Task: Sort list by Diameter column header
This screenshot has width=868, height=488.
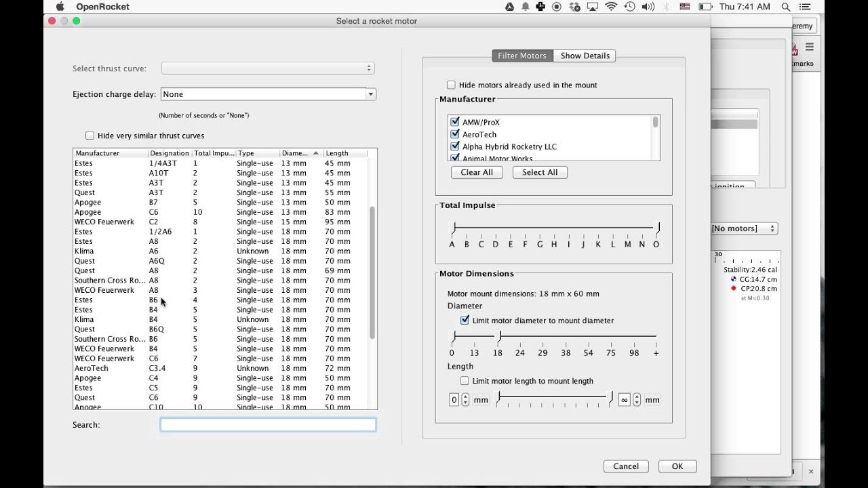Action: click(x=300, y=153)
